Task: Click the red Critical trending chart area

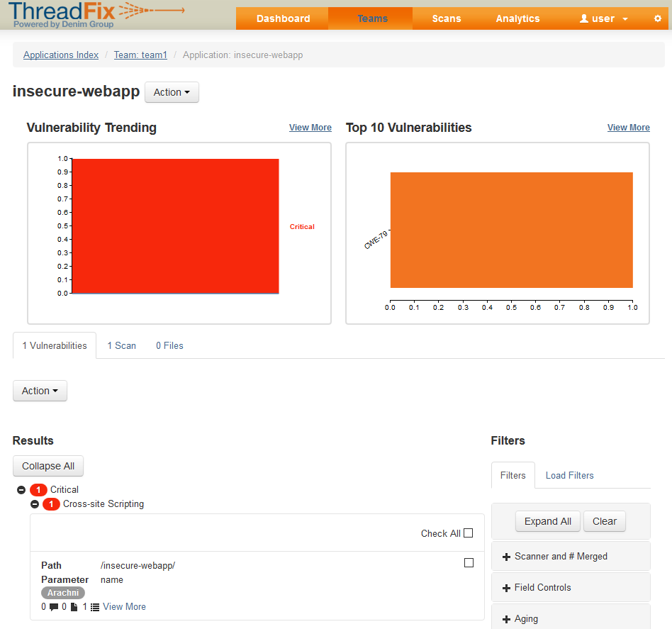Action: coord(175,226)
